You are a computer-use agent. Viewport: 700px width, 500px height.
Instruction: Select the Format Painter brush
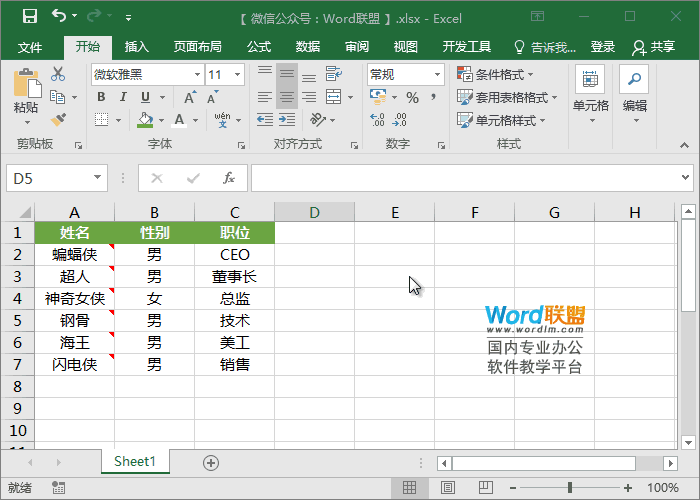coord(58,120)
